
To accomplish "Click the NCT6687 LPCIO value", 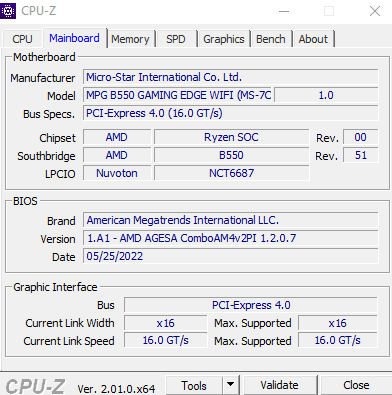I will 231,173.
